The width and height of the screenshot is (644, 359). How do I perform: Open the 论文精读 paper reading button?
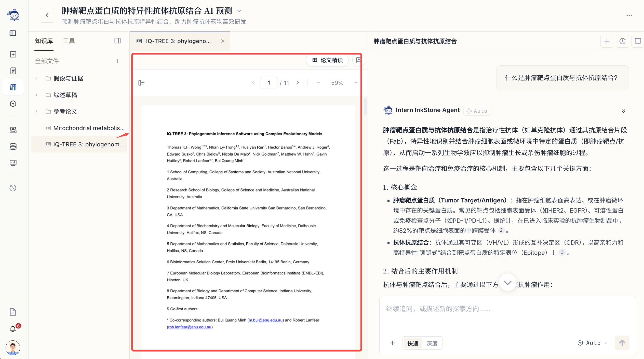pos(327,60)
